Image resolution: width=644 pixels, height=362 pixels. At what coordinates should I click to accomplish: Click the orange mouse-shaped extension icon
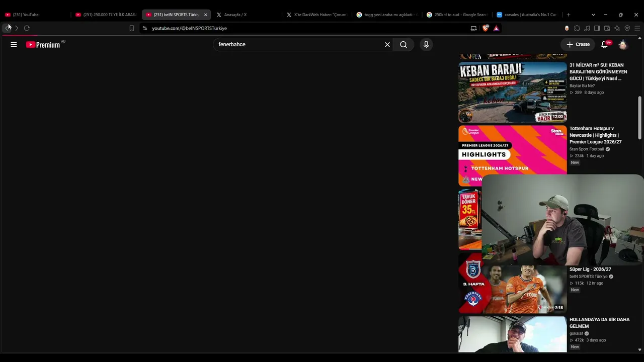tap(567, 28)
